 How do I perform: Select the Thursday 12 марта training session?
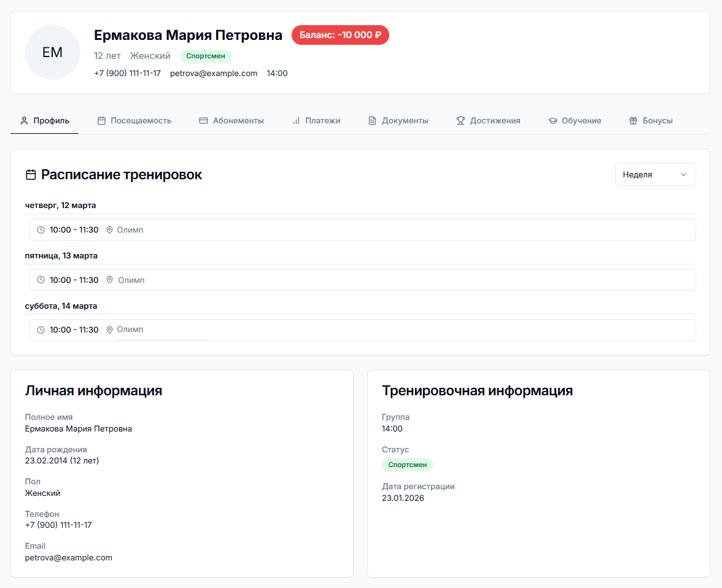362,230
